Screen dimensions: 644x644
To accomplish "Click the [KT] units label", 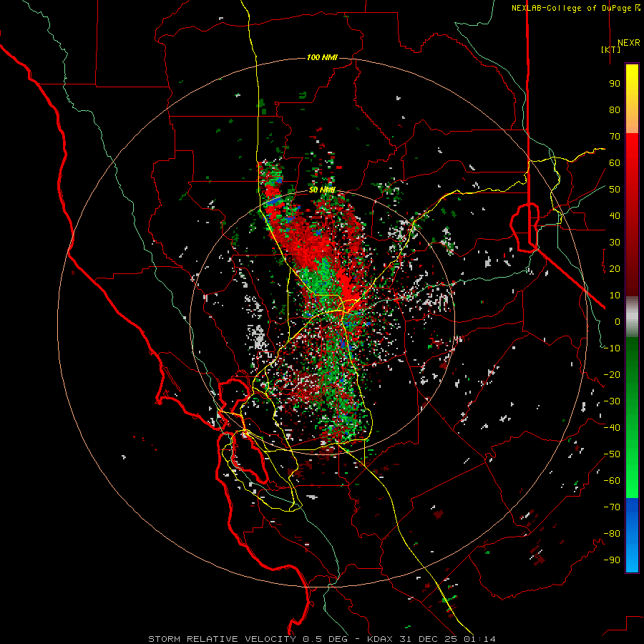I will [x=610, y=49].
